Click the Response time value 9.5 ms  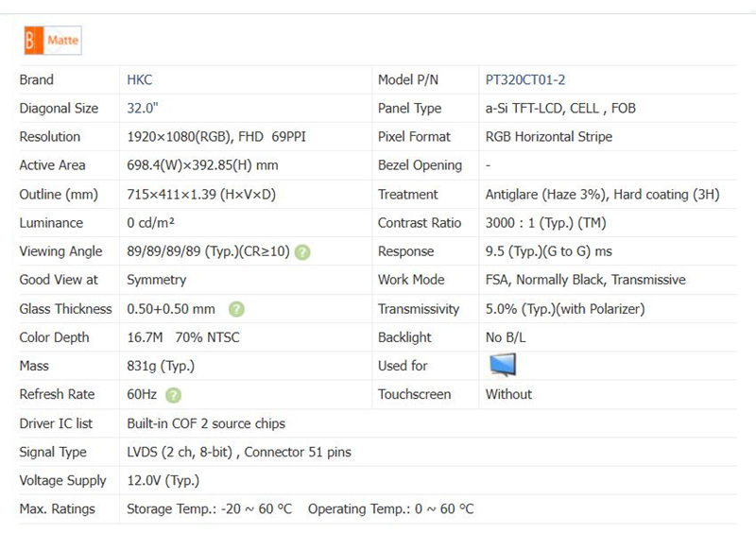pos(548,251)
